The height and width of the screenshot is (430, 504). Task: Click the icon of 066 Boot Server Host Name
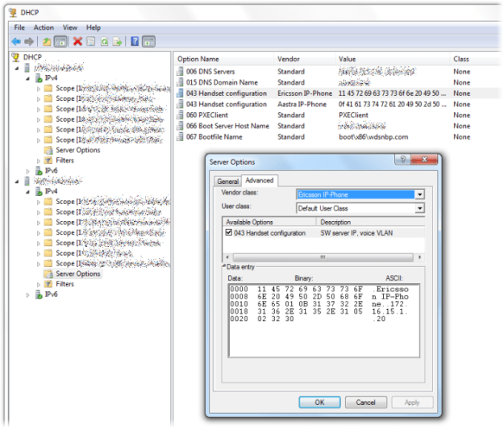(x=180, y=126)
